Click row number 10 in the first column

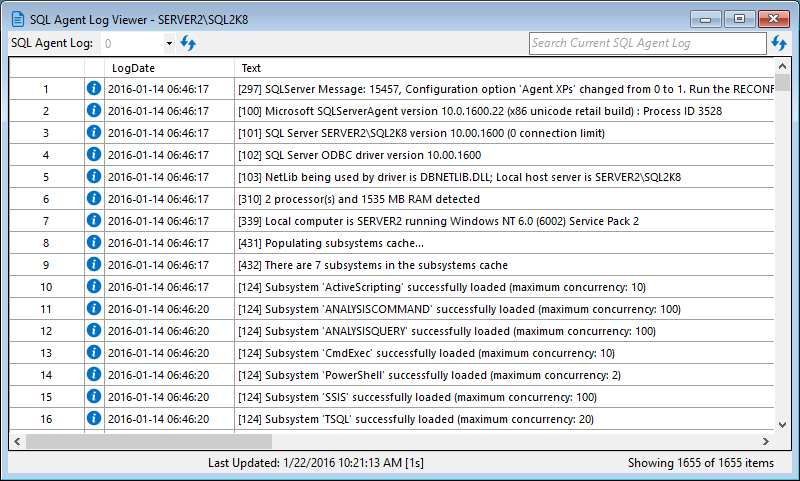click(x=46, y=287)
